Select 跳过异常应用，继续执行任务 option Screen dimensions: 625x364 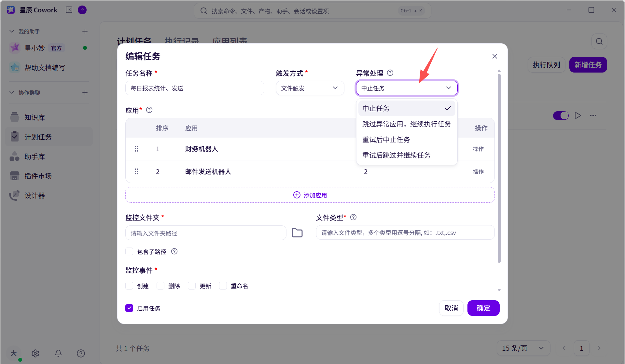[x=407, y=124]
